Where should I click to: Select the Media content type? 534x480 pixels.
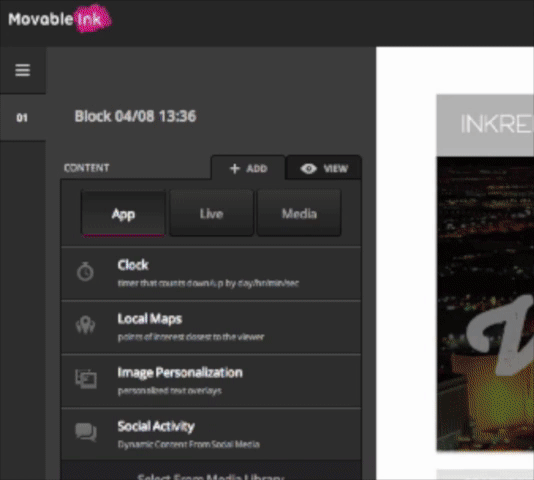[299, 213]
